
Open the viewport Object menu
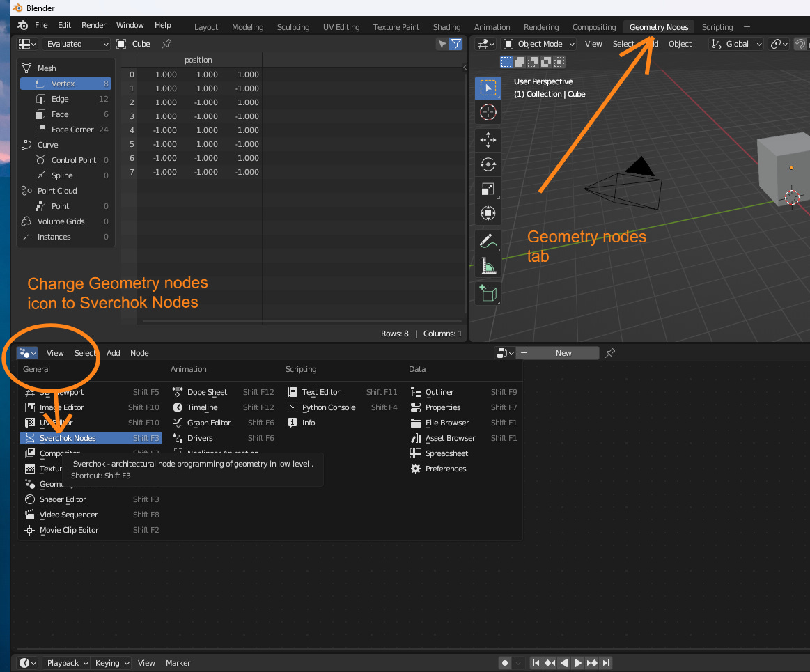680,44
